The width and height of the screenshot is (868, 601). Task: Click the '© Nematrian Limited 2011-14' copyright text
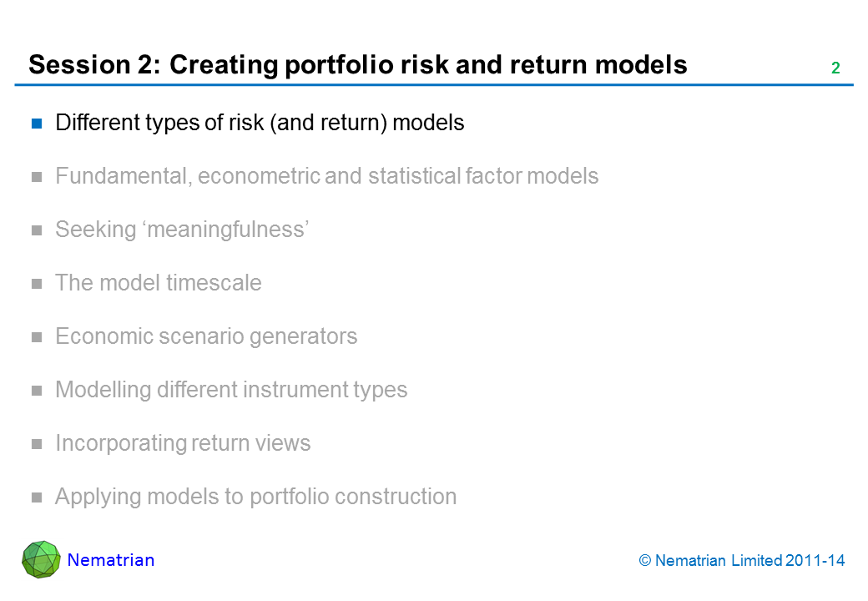(742, 561)
